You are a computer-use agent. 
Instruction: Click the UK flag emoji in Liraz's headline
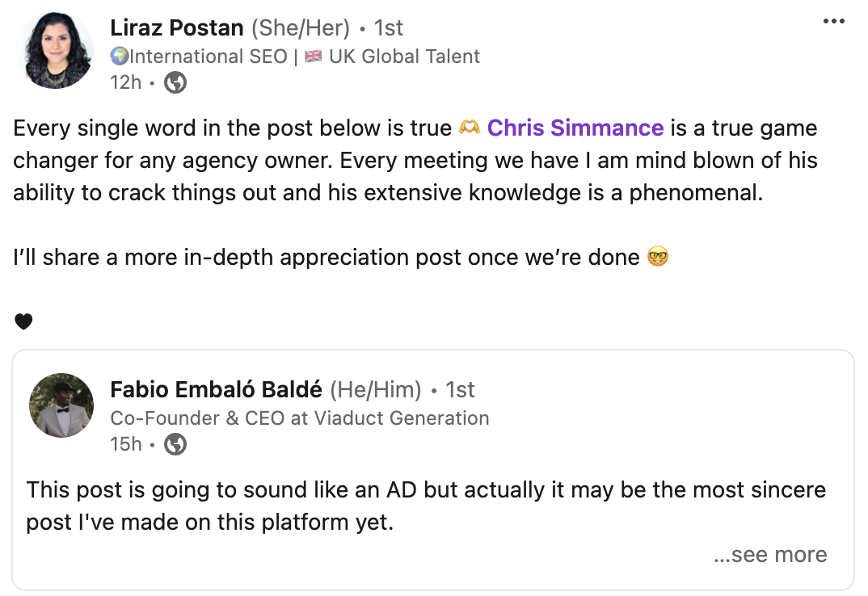point(314,57)
